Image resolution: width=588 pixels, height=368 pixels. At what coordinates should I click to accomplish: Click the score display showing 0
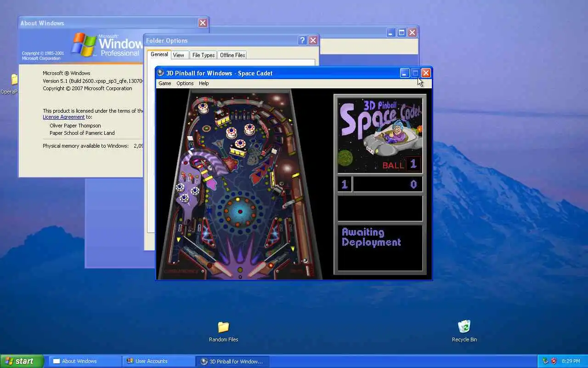(x=388, y=184)
